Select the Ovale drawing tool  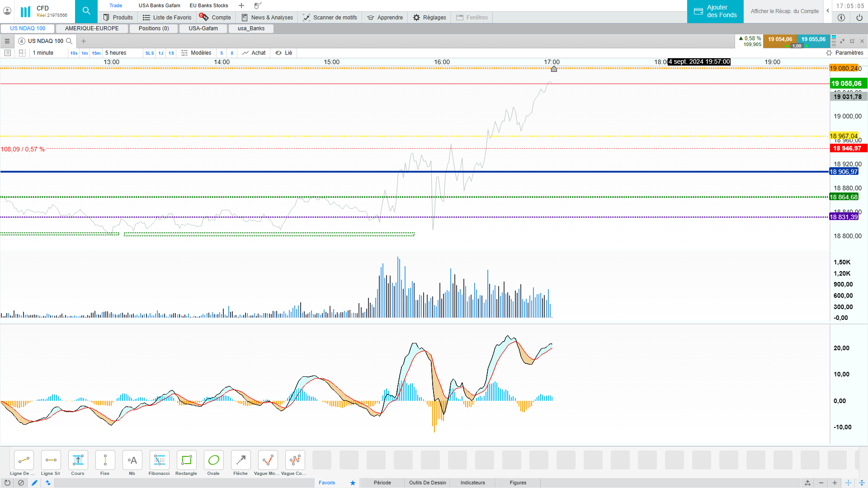click(x=213, y=460)
